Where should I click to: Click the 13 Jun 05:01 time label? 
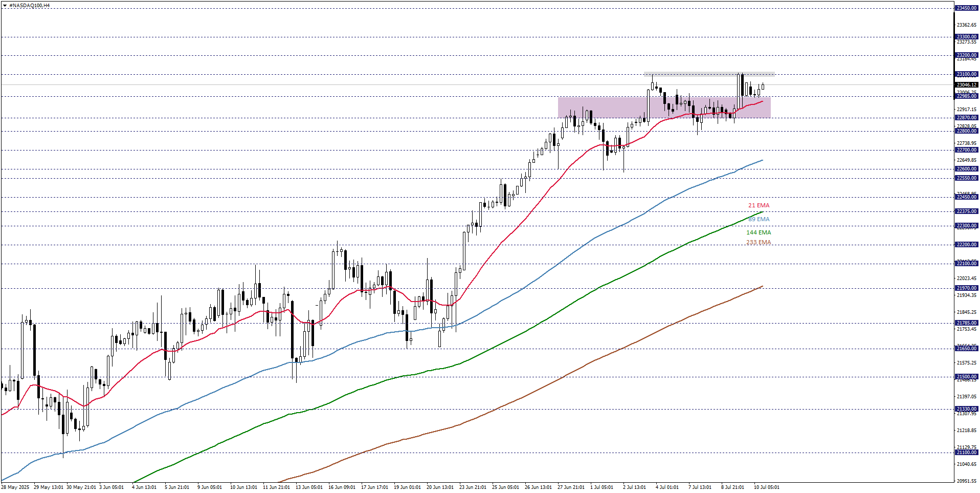coord(309,487)
